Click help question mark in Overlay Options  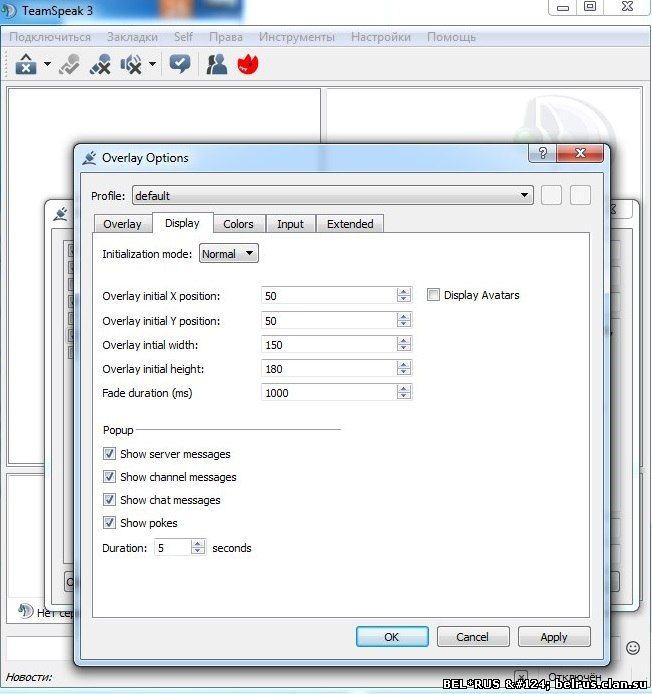543,153
